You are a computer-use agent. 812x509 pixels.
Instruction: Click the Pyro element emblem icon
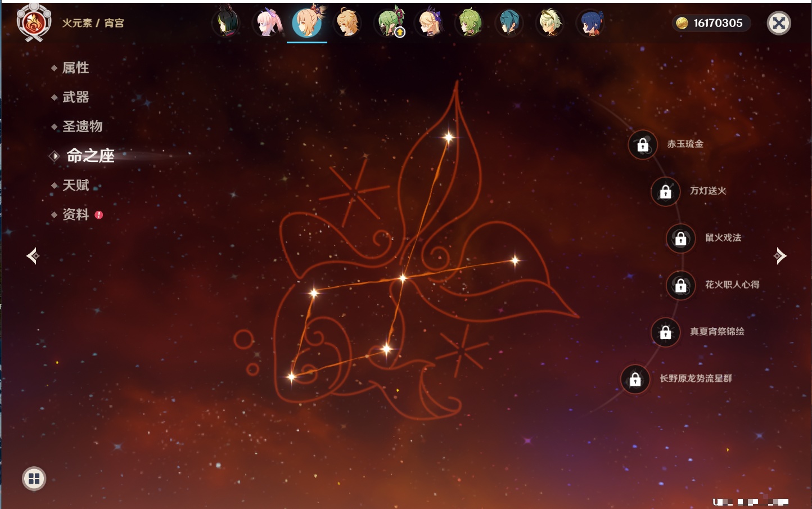coord(34,22)
